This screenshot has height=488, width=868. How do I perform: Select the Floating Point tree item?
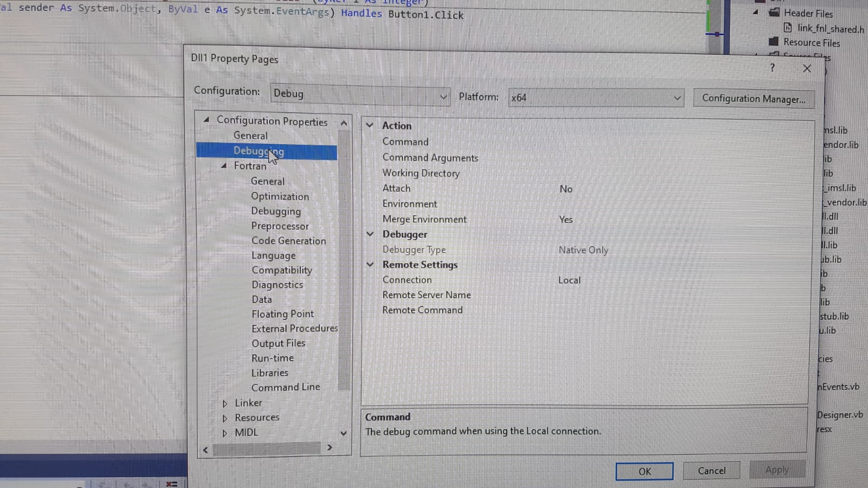[282, 314]
